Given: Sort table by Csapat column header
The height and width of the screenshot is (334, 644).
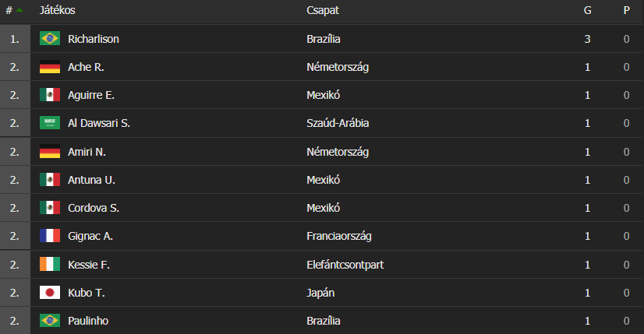Looking at the screenshot, I should click(323, 10).
